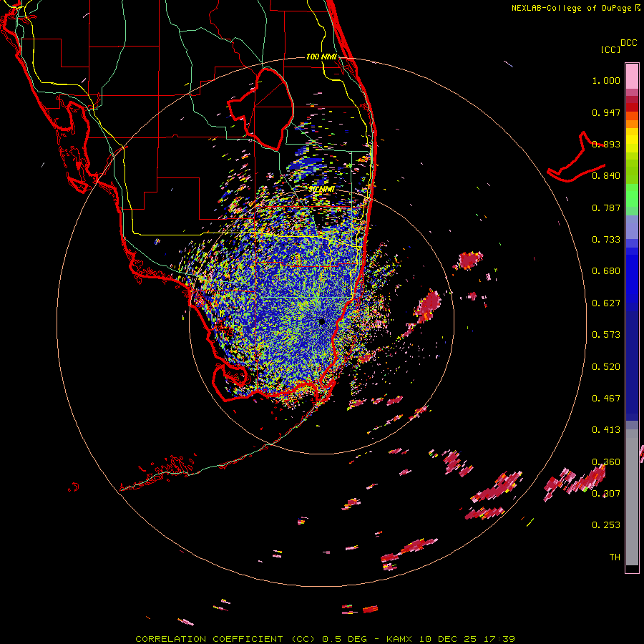
Task: Pick the olive green color bar segment
Action: coord(632,172)
